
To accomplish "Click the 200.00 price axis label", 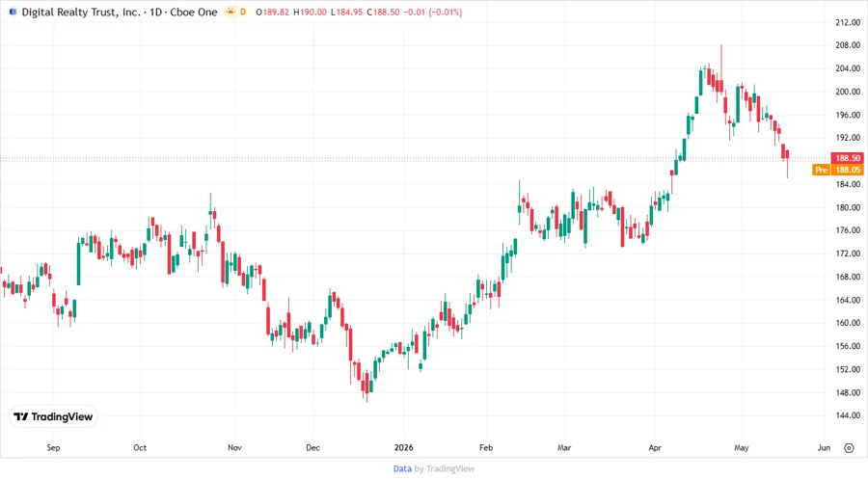I will click(848, 92).
